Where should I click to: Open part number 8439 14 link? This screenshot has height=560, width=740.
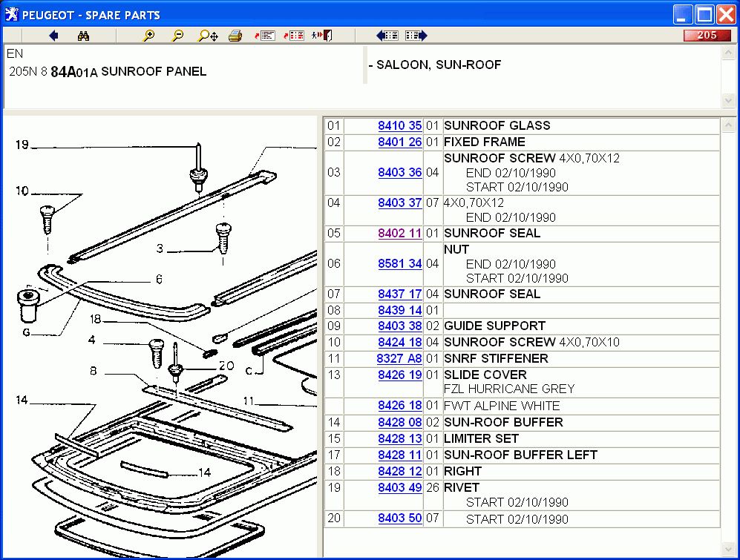(400, 310)
